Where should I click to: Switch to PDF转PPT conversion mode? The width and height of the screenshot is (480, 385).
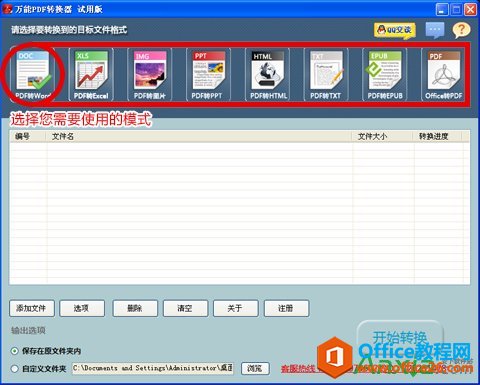tap(208, 74)
